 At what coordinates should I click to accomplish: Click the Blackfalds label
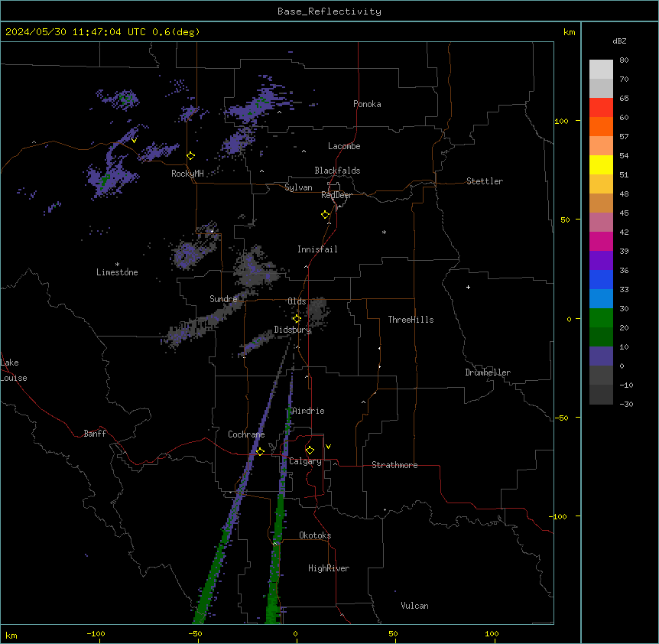pyautogui.click(x=337, y=171)
